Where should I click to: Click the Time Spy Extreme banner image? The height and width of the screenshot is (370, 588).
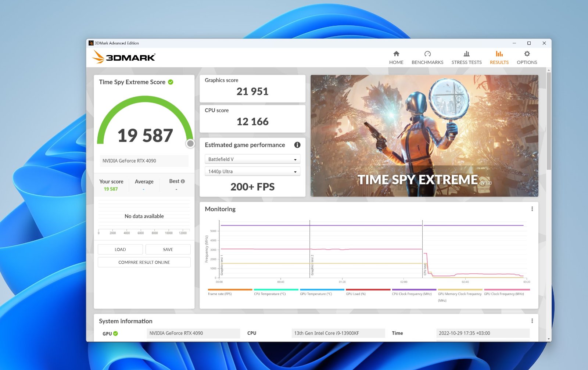coord(424,136)
